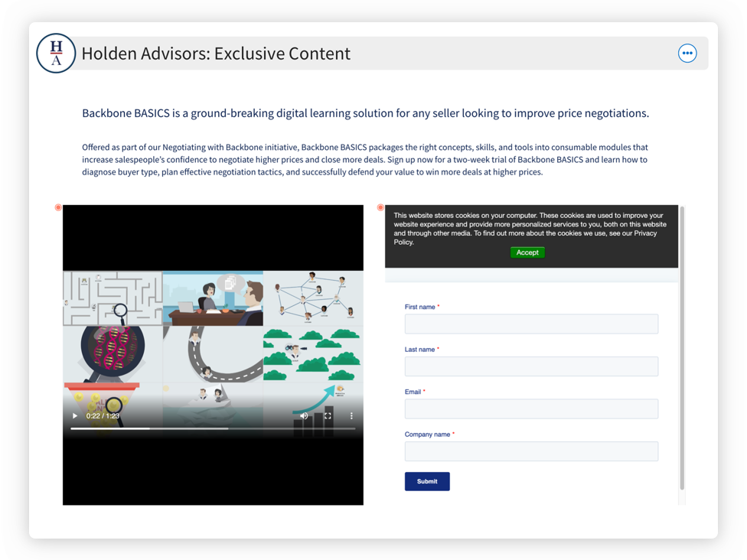Image resolution: width=747 pixels, height=560 pixels.
Task: Open the video's vertical dots more-options menu
Action: 352,415
